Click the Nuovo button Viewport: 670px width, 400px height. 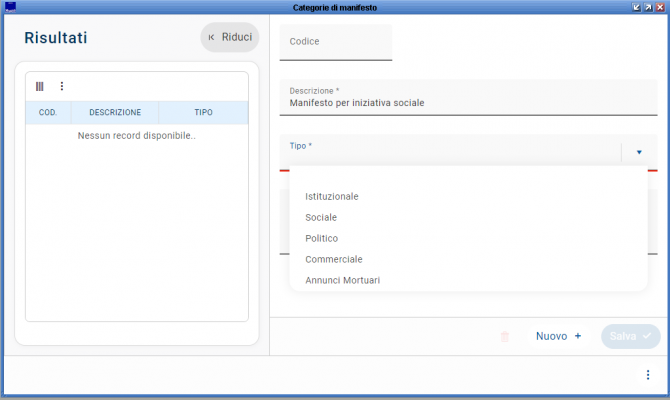pos(558,336)
